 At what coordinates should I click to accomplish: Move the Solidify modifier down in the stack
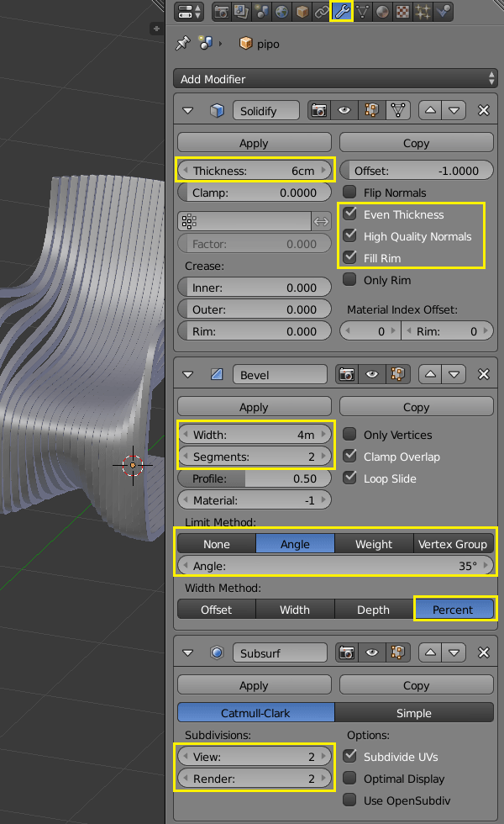click(x=455, y=110)
